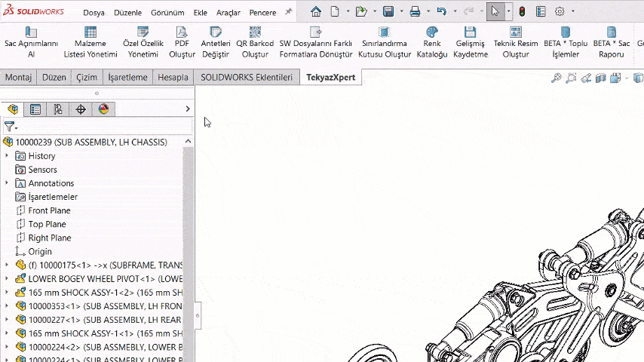This screenshot has height=362, width=644.
Task: Switch to the SOLIDWORKS Eklentileri tab
Action: tap(247, 77)
